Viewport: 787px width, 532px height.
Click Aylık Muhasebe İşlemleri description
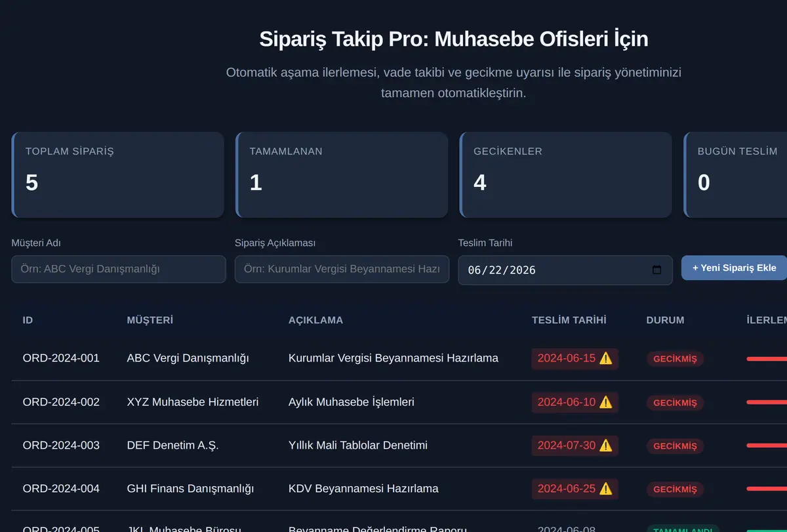pyautogui.click(x=352, y=401)
